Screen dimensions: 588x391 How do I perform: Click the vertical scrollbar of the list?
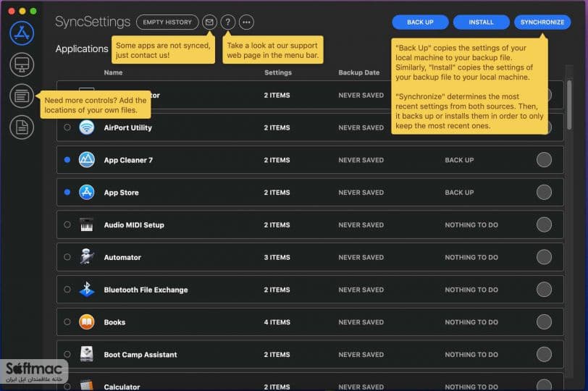pos(569,105)
